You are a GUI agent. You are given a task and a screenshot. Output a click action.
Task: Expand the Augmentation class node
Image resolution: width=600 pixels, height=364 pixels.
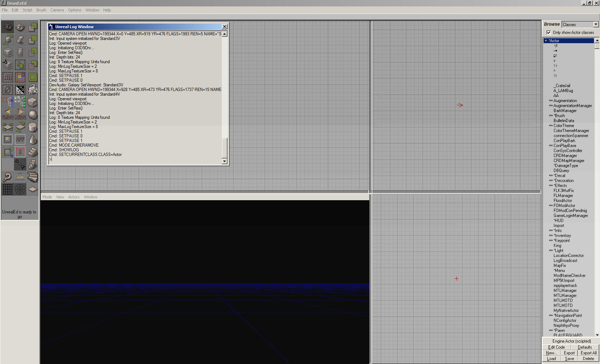[551, 101]
